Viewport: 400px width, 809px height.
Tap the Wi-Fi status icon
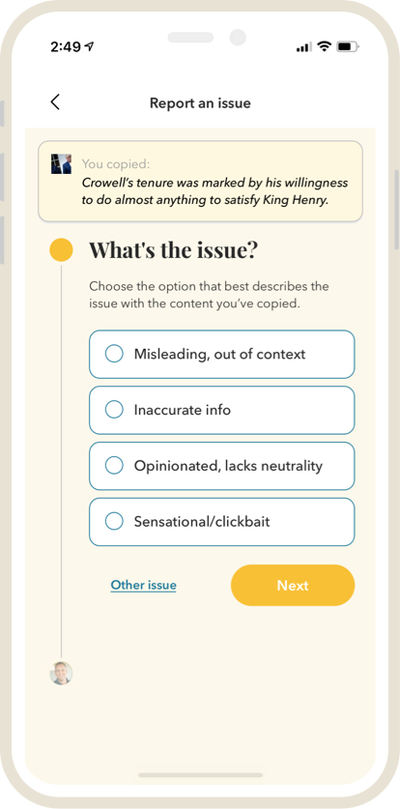(x=324, y=47)
